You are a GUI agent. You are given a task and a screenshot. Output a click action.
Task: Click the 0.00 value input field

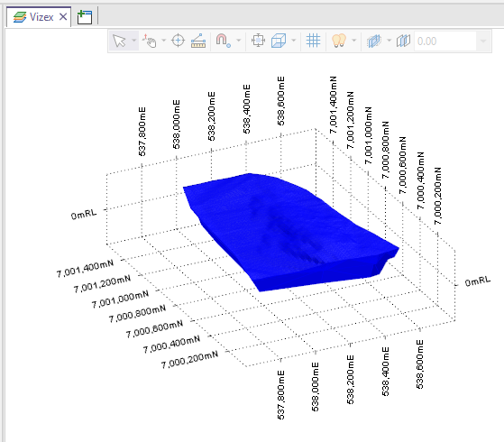445,41
